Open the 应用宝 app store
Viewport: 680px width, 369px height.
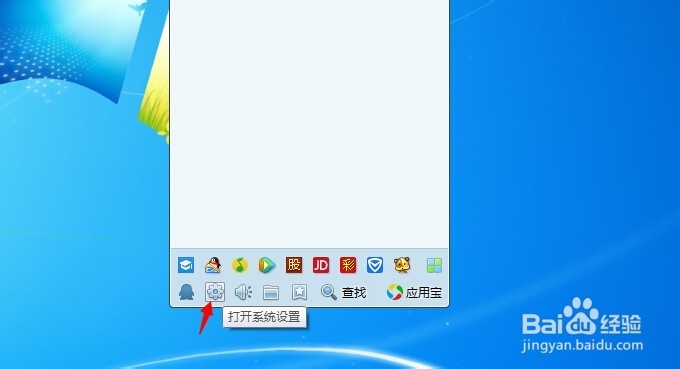(x=414, y=293)
